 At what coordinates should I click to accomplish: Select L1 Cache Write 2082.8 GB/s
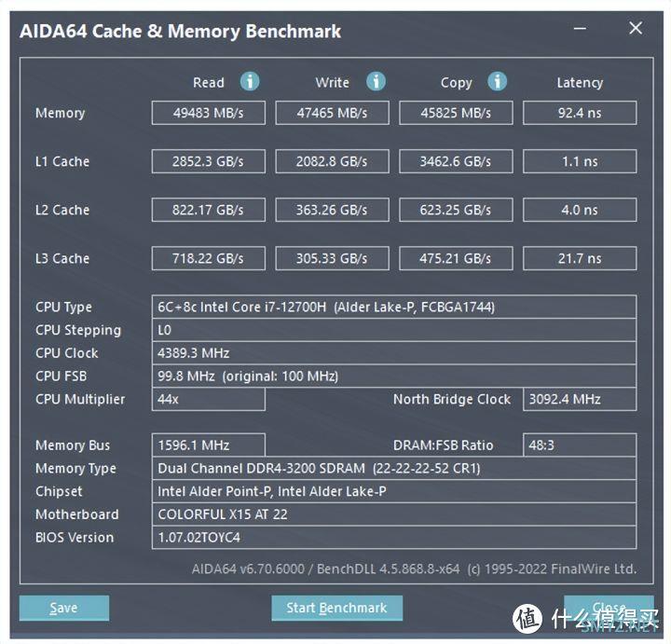coord(332,161)
